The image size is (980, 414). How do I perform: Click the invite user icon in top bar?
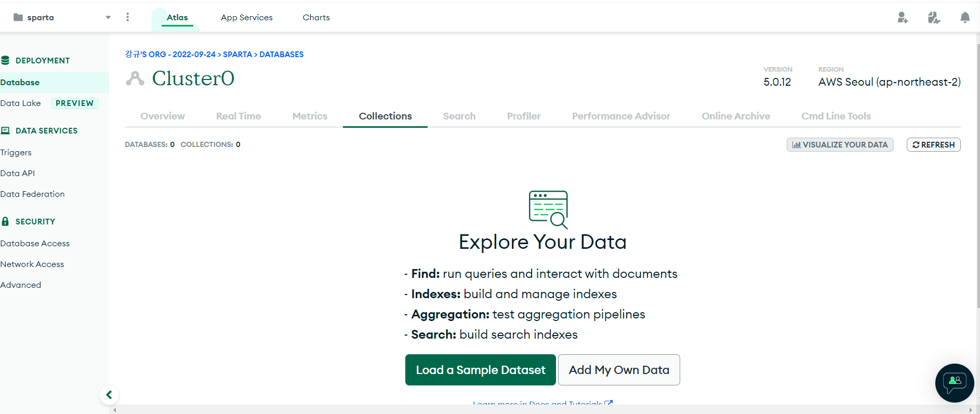click(x=903, y=18)
